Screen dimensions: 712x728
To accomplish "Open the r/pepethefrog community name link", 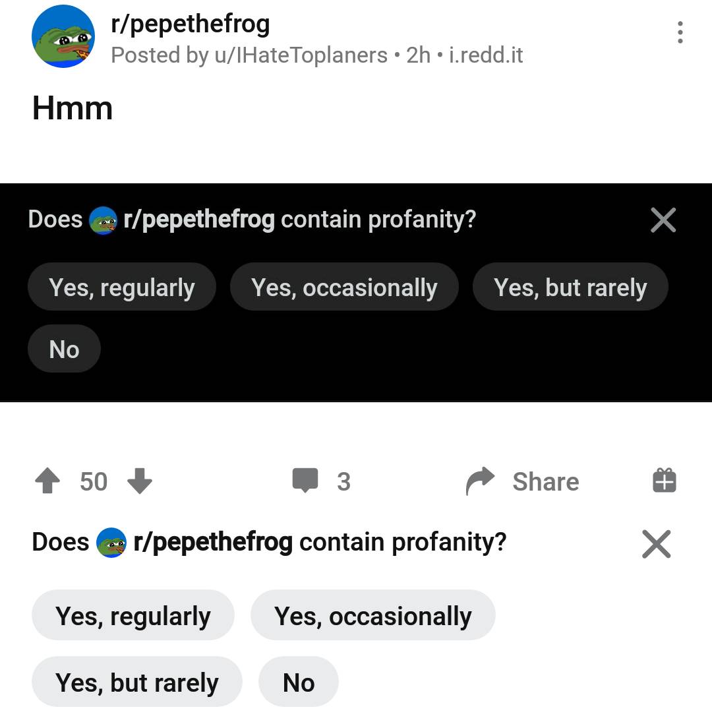I will tap(191, 24).
